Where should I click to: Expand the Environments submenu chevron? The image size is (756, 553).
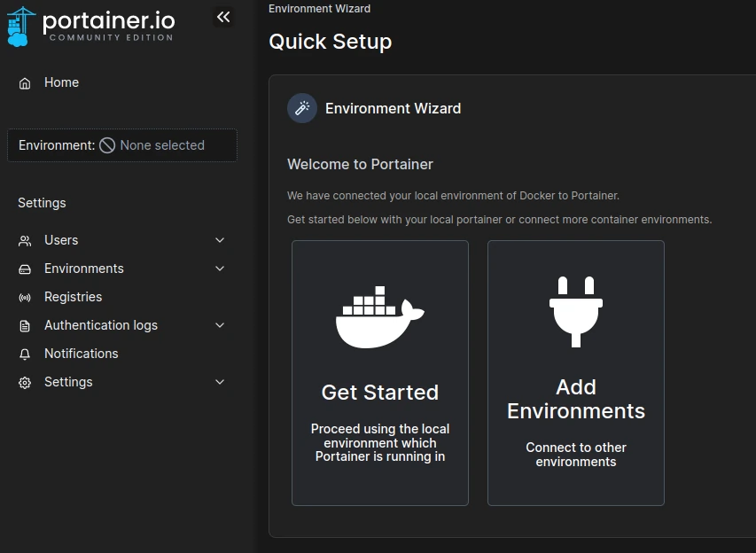[x=220, y=269]
